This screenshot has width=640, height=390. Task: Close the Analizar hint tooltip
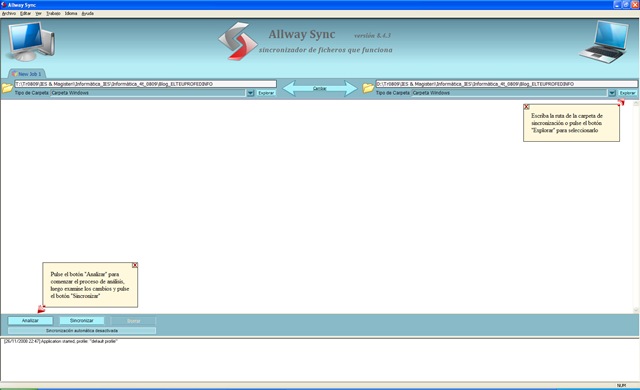135,265
